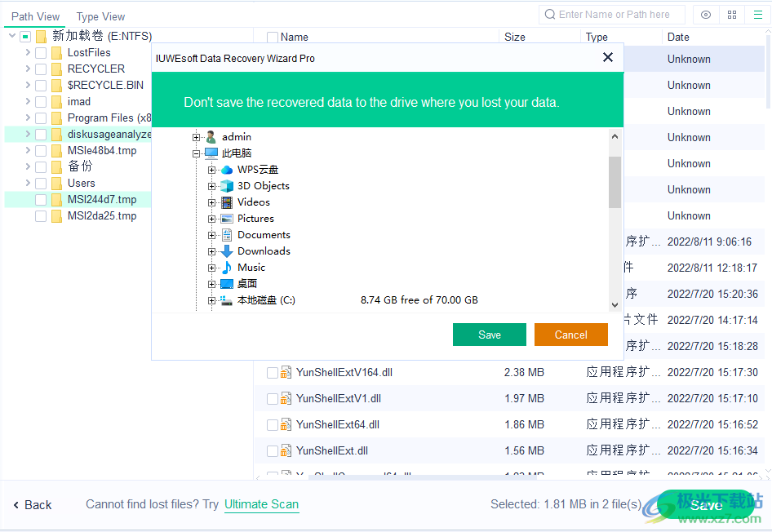The width and height of the screenshot is (772, 532).
Task: Check the LostFiles folder checkbox
Action: click(x=41, y=53)
